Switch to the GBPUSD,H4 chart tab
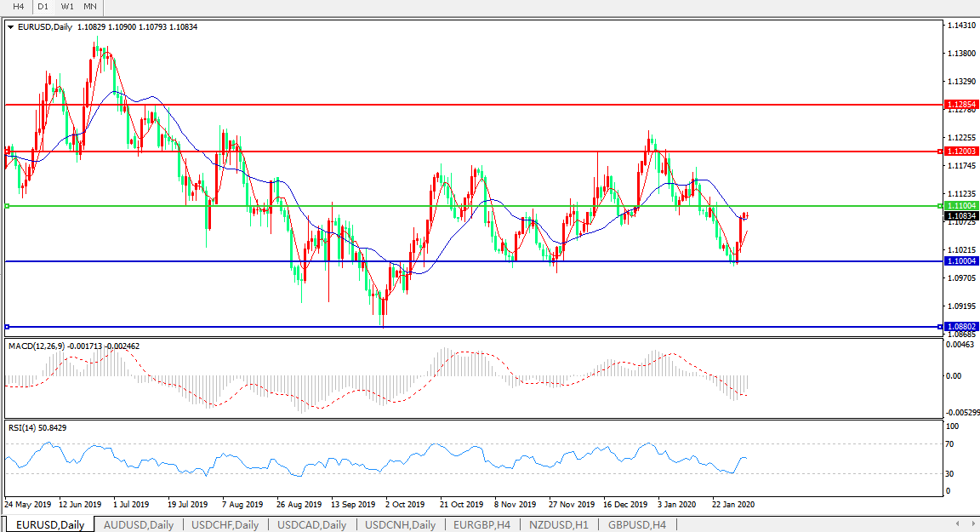 636,524
